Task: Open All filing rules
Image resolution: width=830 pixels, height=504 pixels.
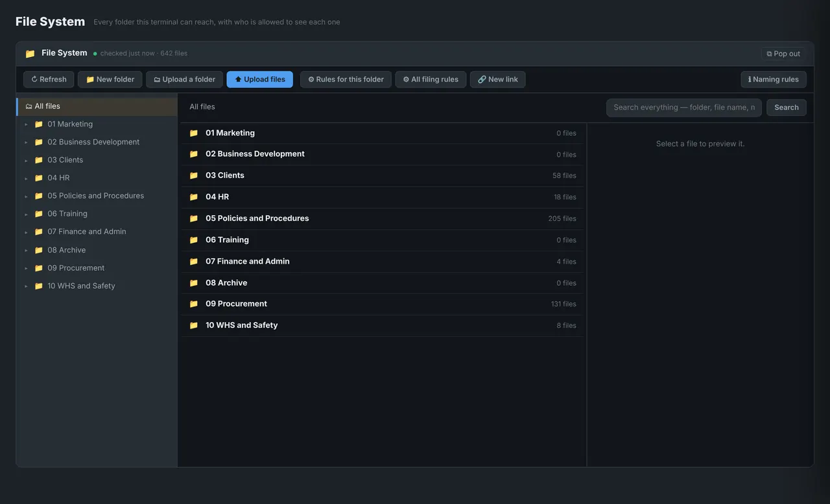Action: pyautogui.click(x=431, y=80)
